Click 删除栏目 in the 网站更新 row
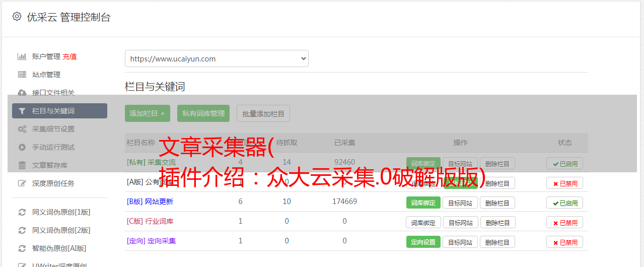This screenshot has height=267, width=644. tap(497, 203)
